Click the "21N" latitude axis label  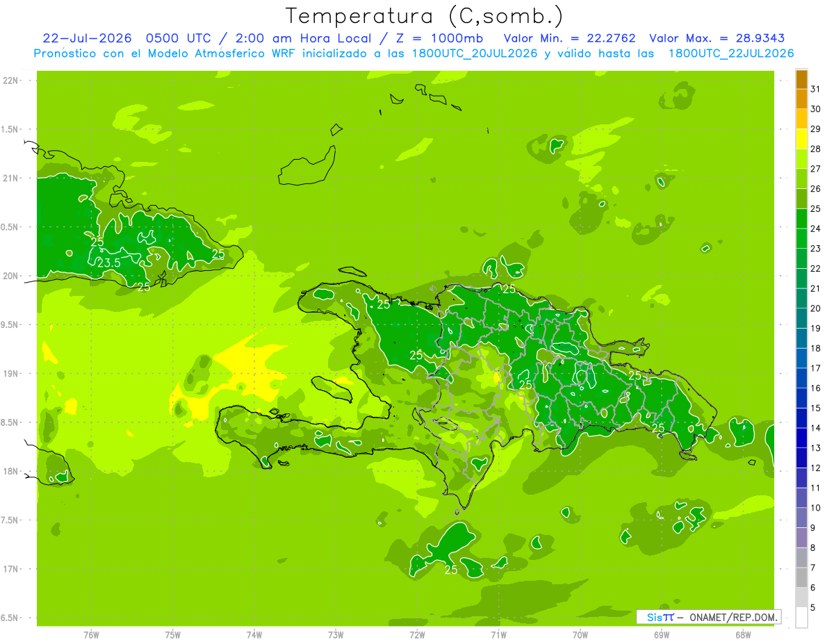12,179
